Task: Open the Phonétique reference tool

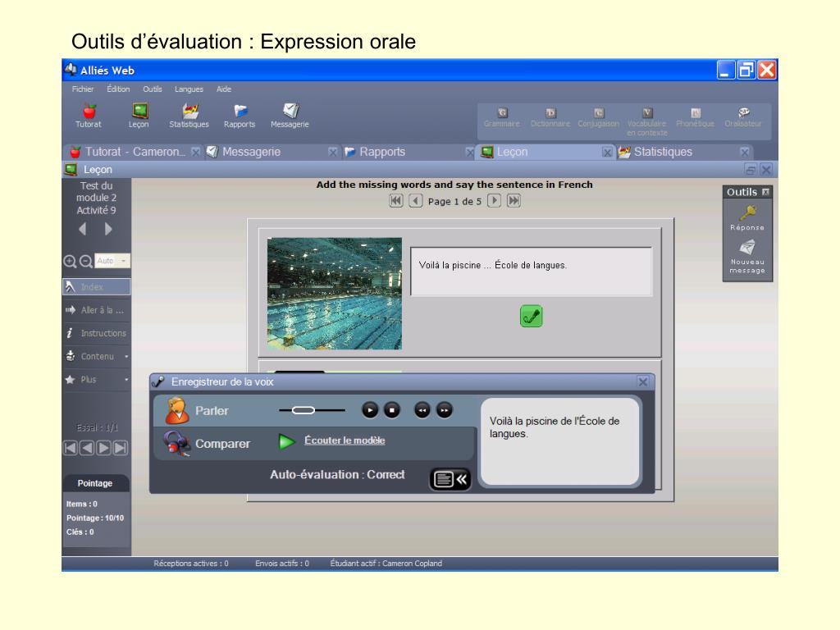Action: click(x=696, y=117)
